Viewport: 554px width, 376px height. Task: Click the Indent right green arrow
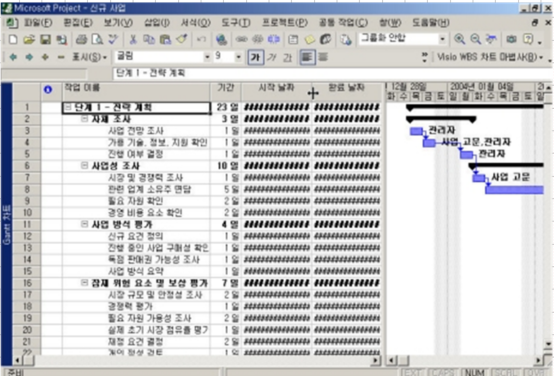click(29, 57)
